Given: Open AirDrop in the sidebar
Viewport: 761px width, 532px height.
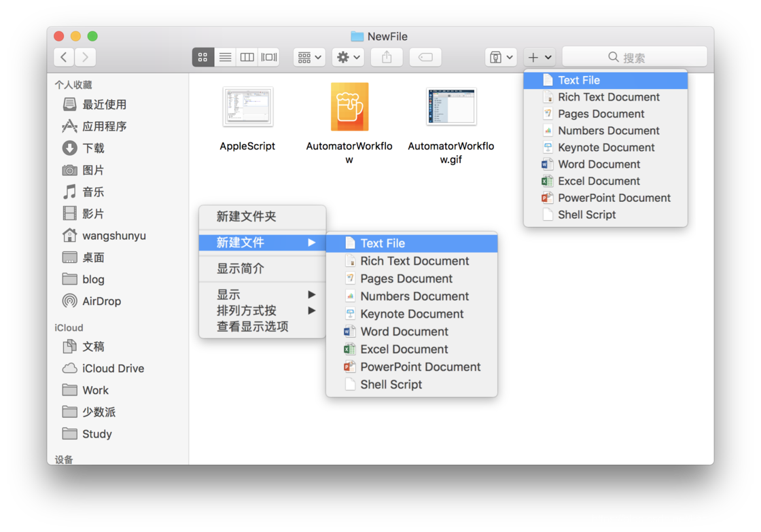Looking at the screenshot, I should [x=92, y=301].
